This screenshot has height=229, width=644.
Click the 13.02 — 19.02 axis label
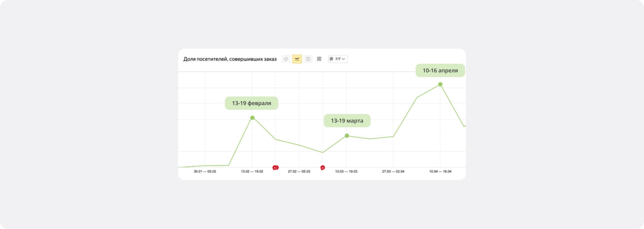252,171
